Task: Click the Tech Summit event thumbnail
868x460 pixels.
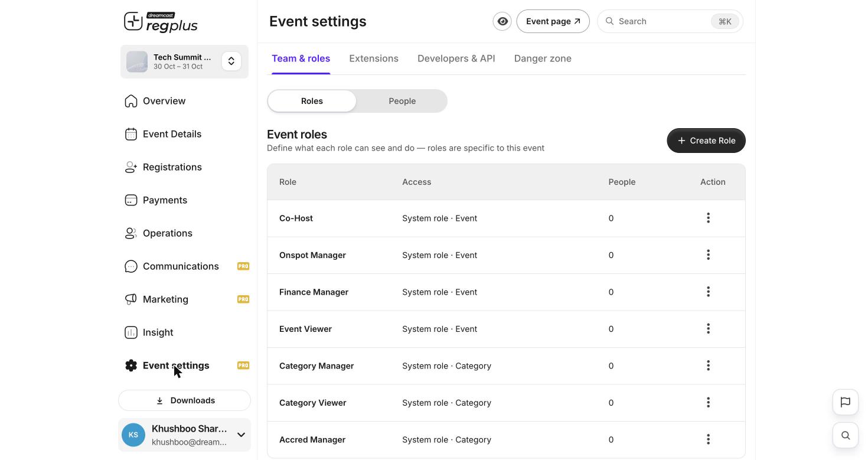Action: 137,61
